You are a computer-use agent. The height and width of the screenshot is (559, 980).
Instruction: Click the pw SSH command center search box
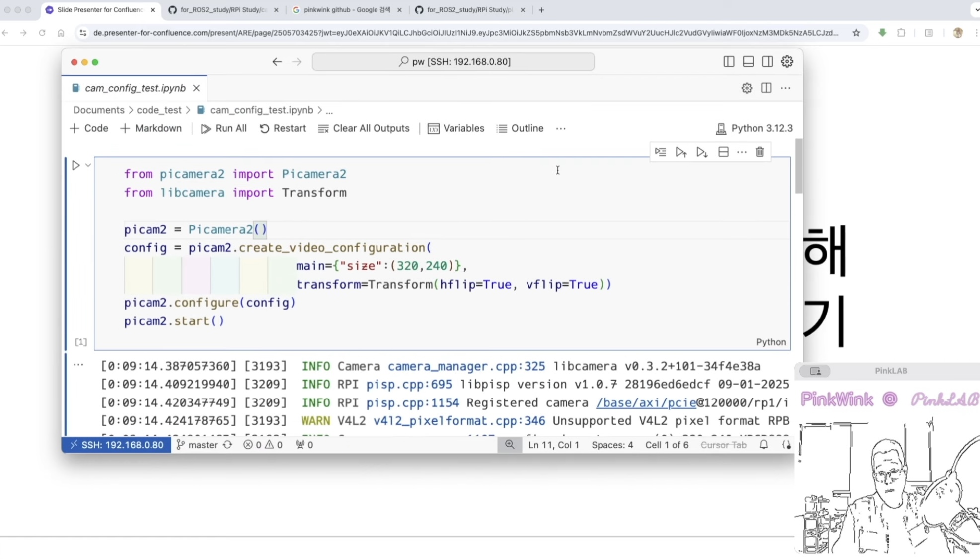[x=453, y=62]
